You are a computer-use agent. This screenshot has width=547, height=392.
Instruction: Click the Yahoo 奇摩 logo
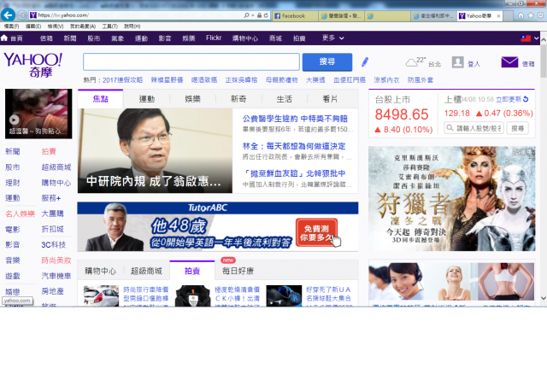click(x=33, y=65)
